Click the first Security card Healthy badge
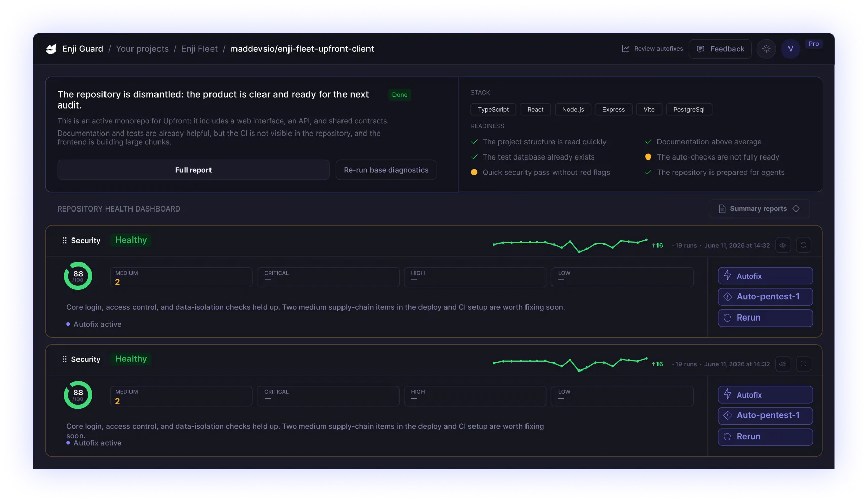The image size is (868, 502). pos(131,240)
